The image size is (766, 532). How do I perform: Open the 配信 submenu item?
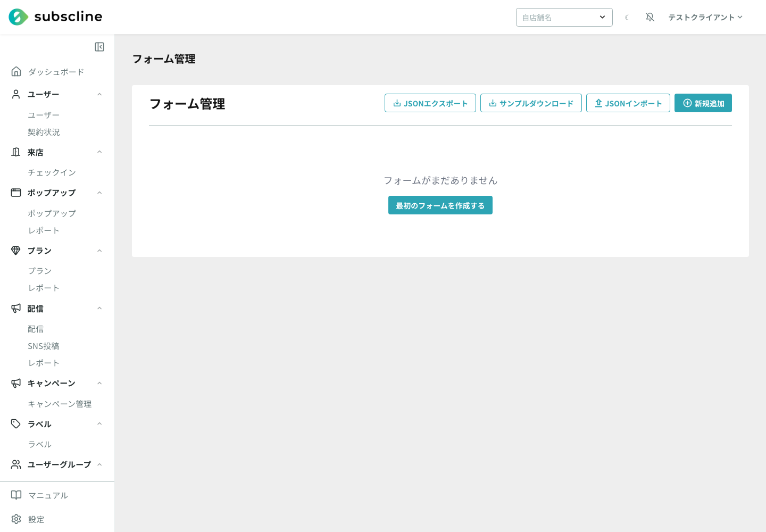[36, 329]
